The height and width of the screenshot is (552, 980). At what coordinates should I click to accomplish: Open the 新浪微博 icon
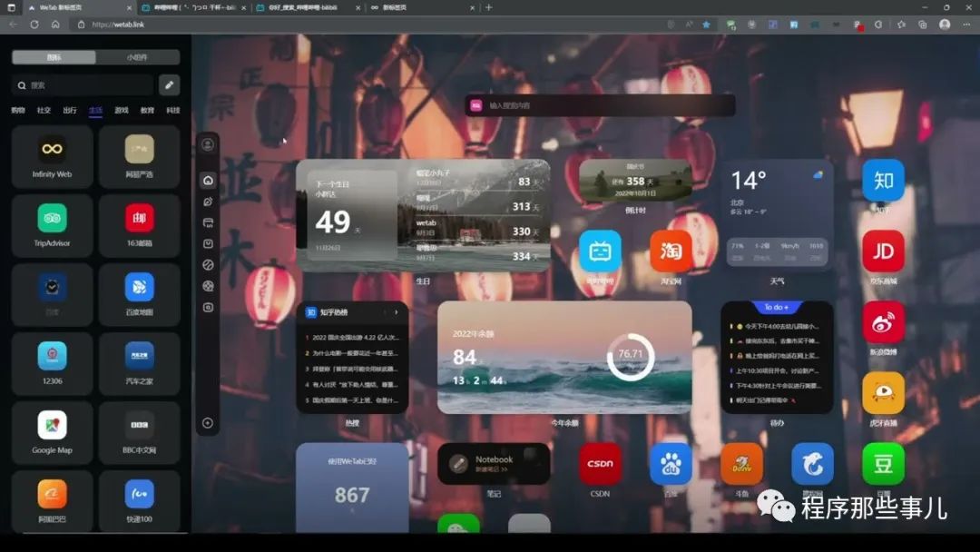[x=882, y=323]
